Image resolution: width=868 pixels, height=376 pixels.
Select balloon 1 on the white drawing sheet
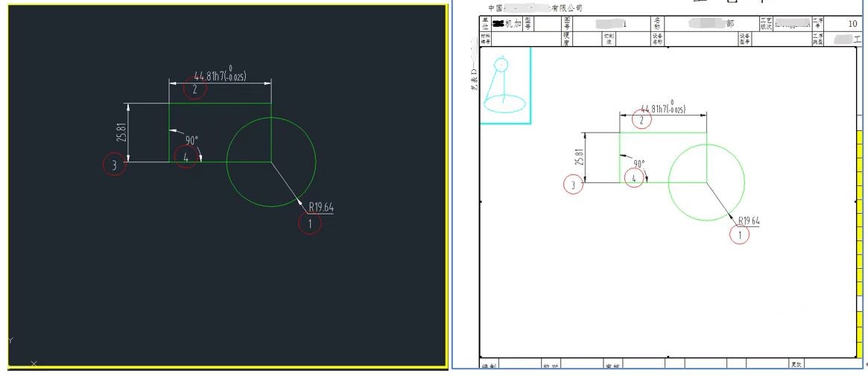pos(740,235)
